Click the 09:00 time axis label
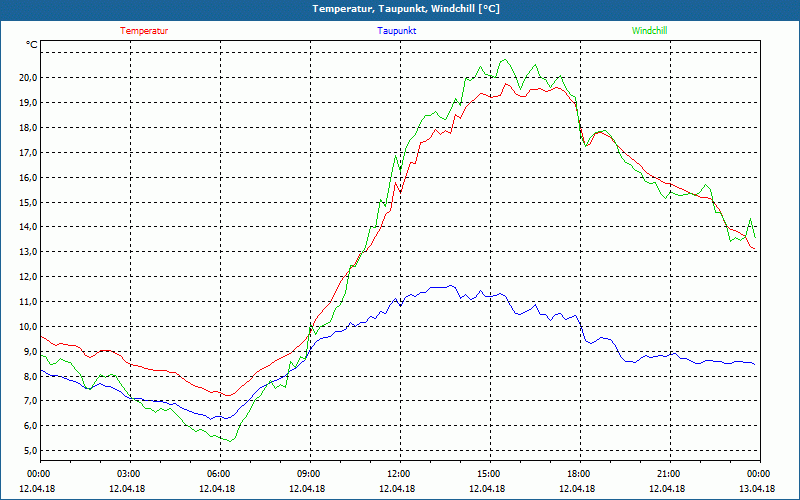 click(310, 474)
